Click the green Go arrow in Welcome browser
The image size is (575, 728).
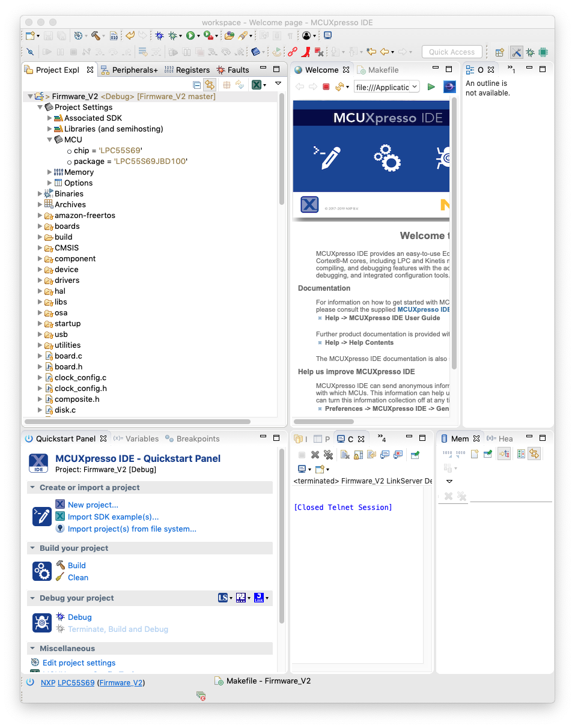tap(431, 87)
